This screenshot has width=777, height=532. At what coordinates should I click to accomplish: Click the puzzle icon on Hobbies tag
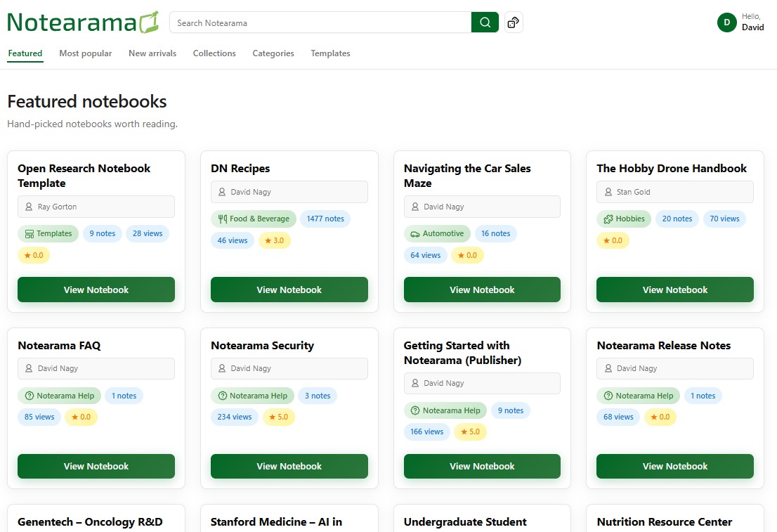pyautogui.click(x=608, y=219)
